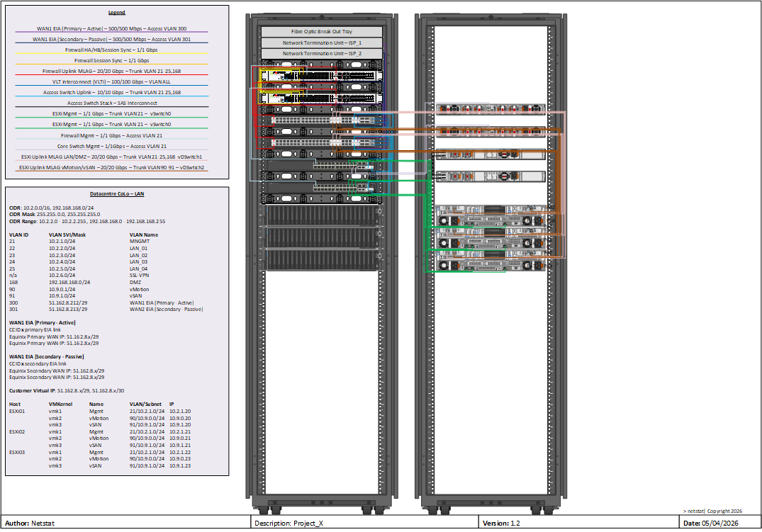Click the 'Version: 1.2' footer field

pos(578,522)
